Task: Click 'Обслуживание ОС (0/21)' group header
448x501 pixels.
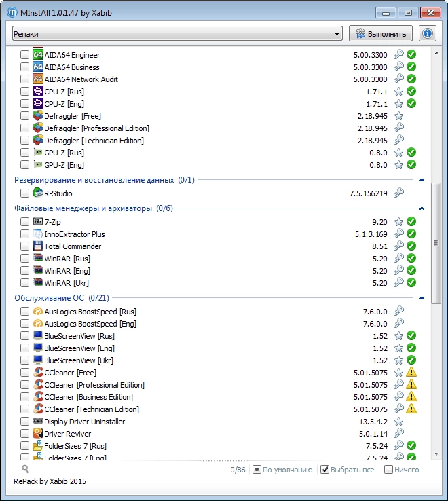Action: (62, 298)
